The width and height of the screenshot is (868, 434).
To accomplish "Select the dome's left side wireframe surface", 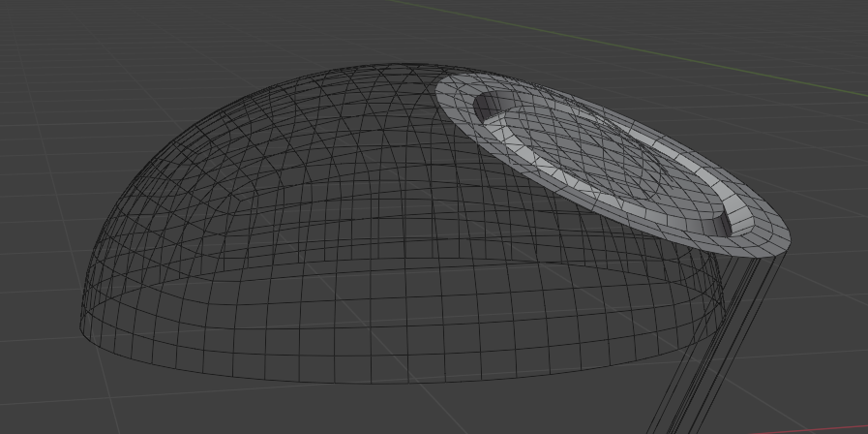I will 145,242.
